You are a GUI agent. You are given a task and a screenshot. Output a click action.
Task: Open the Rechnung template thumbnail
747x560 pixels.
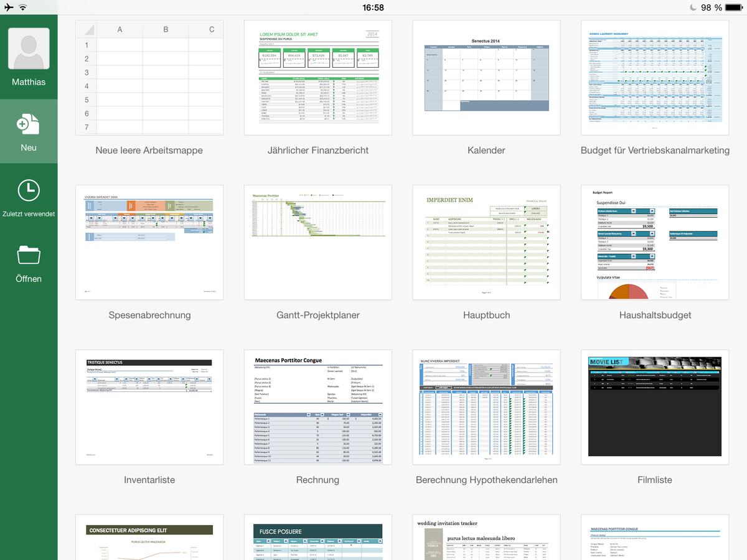318,408
